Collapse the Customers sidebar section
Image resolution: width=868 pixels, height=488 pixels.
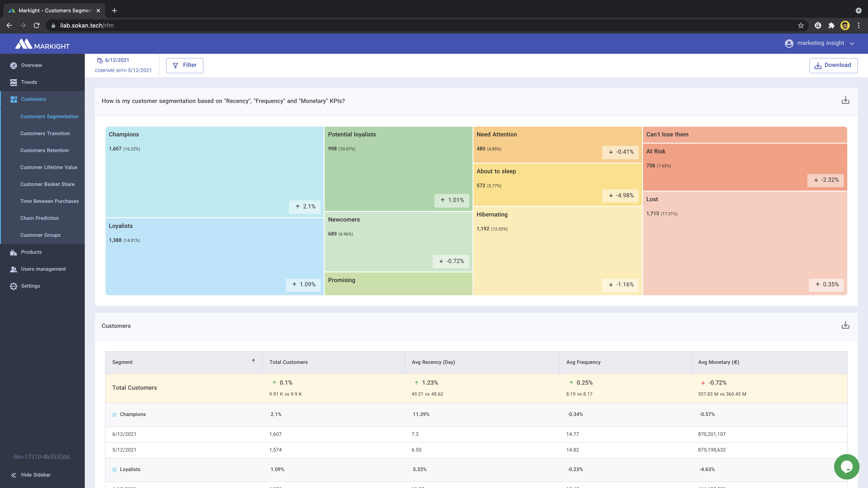[x=33, y=99]
